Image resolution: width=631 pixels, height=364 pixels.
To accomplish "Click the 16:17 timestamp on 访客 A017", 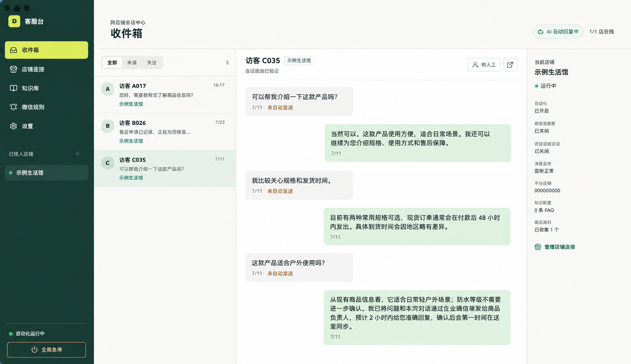I will click(x=219, y=85).
